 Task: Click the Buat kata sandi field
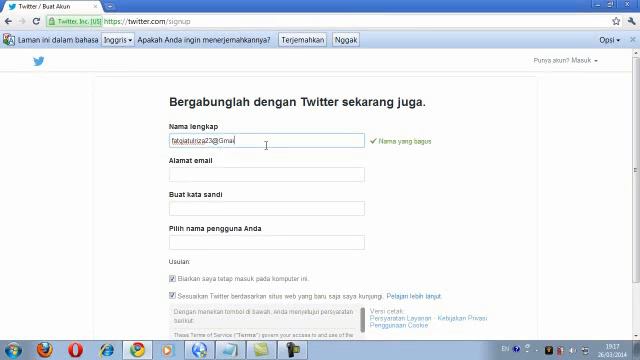pyautogui.click(x=267, y=209)
